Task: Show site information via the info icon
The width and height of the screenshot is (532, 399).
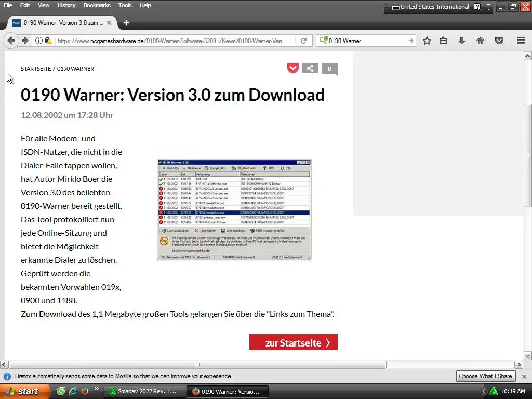Action: point(39,41)
